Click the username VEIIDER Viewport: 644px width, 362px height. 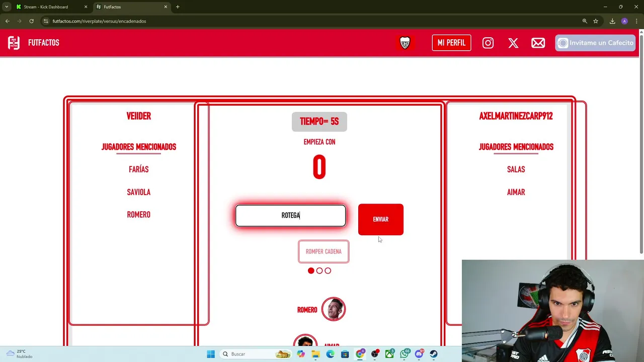[139, 116]
